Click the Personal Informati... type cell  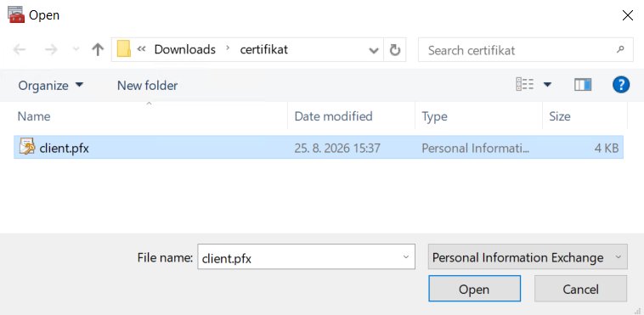476,148
